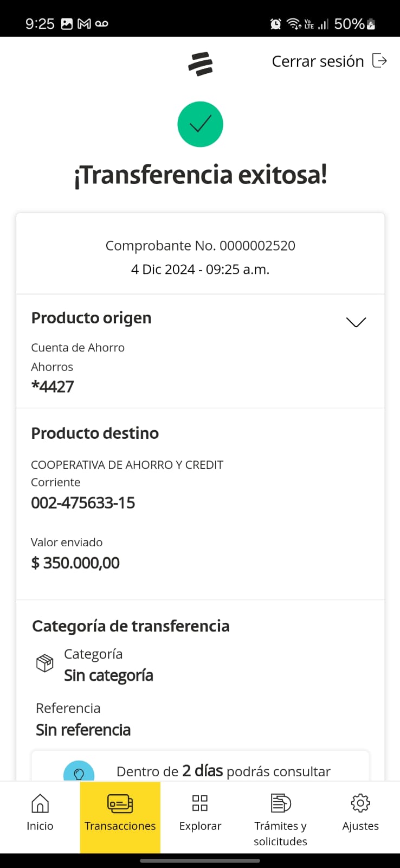
Task: Tap the logout arrow icon
Action: click(x=379, y=61)
